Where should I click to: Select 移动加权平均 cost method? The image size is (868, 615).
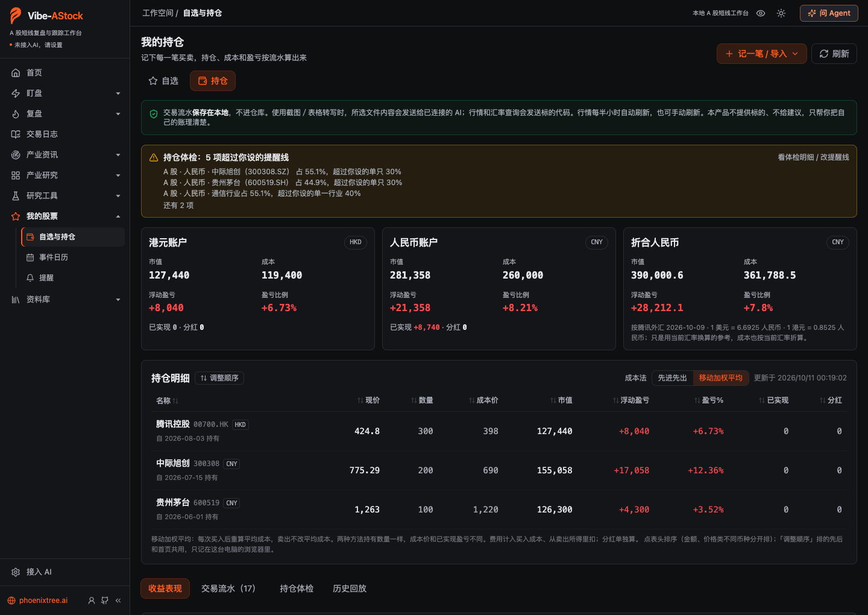(x=721, y=378)
